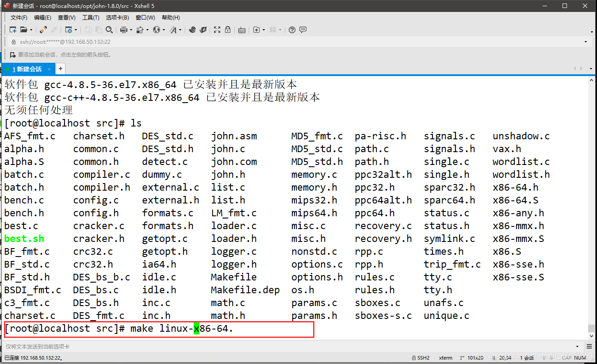Click the New Tab plus-folder icon
Screen dimensions: 597x364
[x=256, y=30]
